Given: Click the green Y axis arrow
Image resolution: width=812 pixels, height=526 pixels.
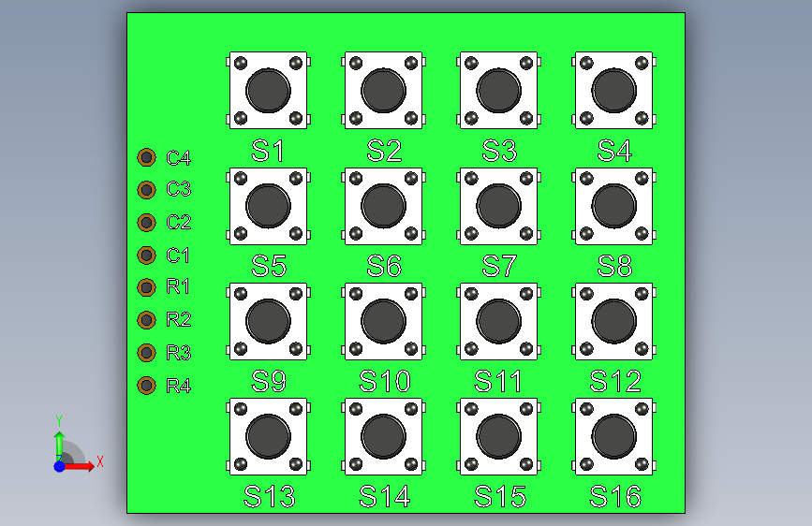Looking at the screenshot, I should [60, 446].
